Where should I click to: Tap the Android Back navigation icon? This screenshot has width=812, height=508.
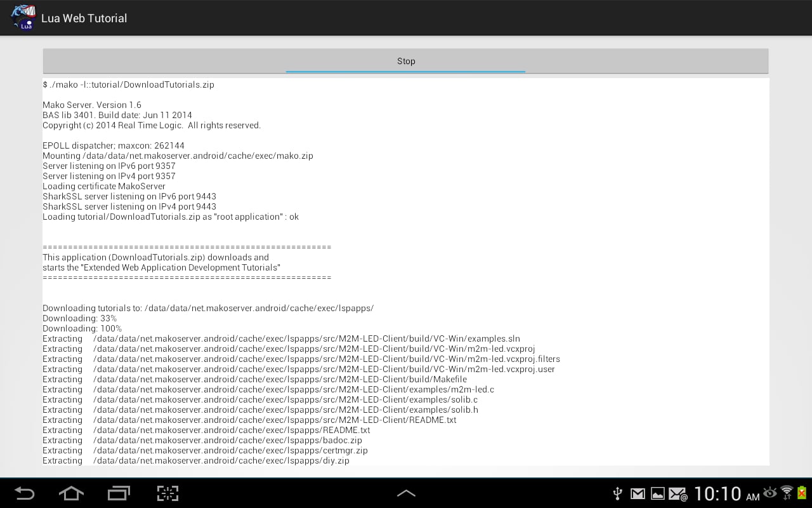(x=25, y=493)
